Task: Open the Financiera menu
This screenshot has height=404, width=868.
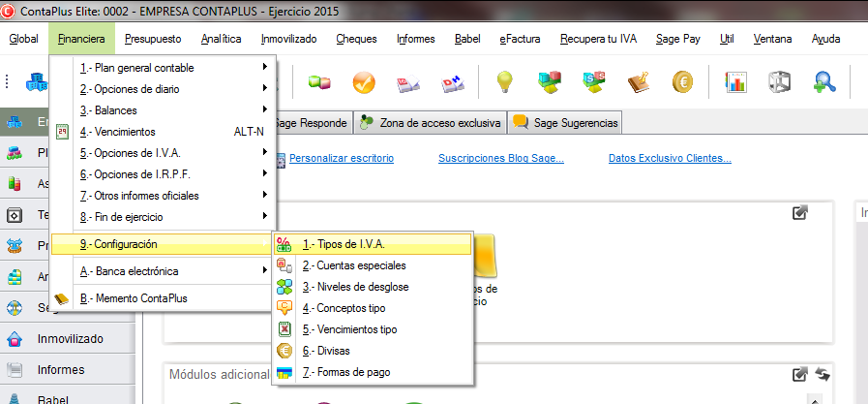Action: pyautogui.click(x=81, y=39)
